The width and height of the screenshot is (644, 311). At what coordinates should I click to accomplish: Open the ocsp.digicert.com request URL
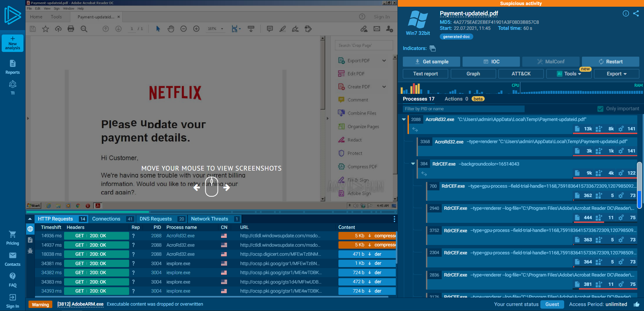point(280,254)
